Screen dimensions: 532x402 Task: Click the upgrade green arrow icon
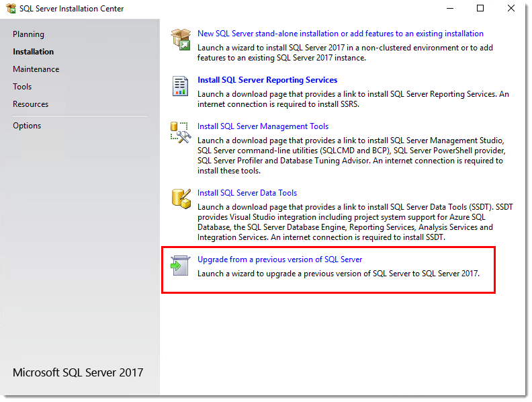(180, 266)
